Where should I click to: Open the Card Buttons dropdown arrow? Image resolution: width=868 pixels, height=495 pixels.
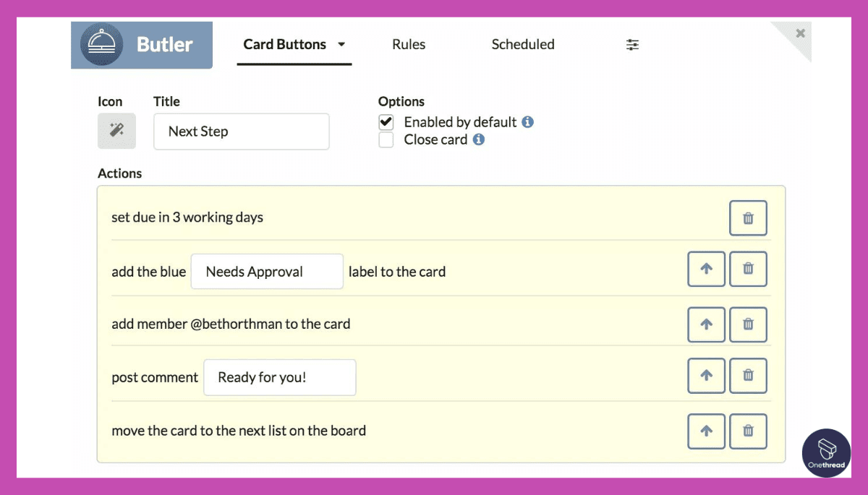(x=341, y=44)
